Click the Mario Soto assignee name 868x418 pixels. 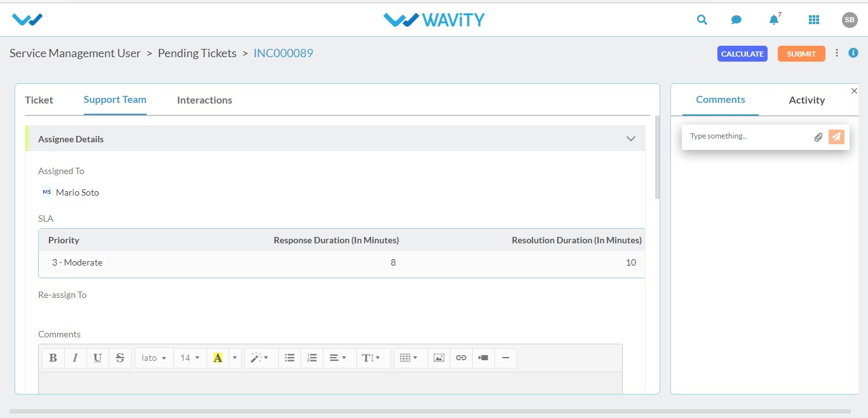(x=78, y=192)
